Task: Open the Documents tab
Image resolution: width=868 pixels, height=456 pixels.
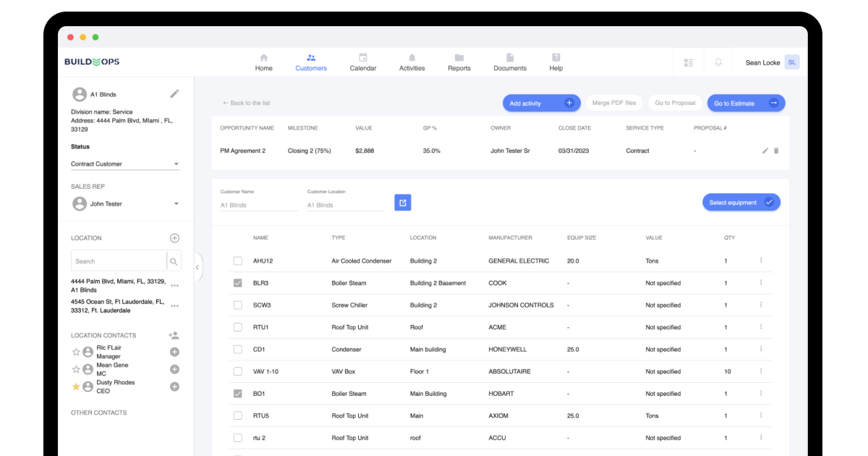Action: (510, 62)
